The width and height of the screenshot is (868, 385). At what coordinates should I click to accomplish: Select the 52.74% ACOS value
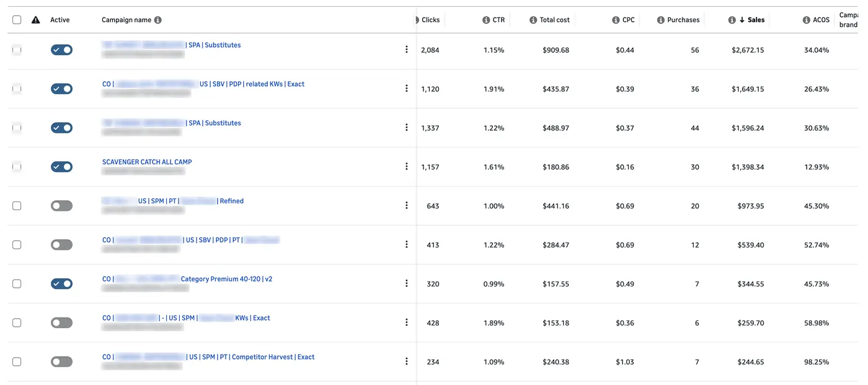[817, 245]
